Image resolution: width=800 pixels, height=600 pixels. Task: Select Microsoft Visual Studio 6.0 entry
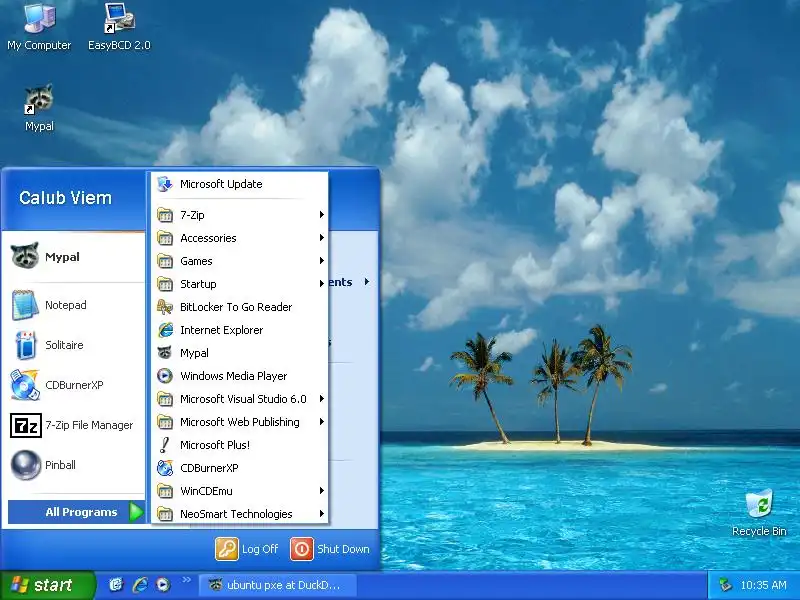pos(240,399)
